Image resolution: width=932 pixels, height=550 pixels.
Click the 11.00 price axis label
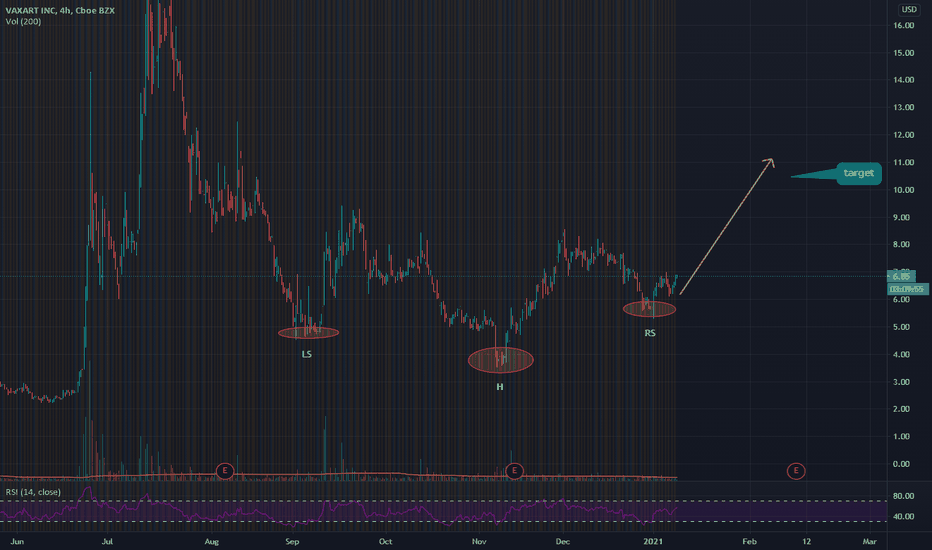click(x=903, y=162)
